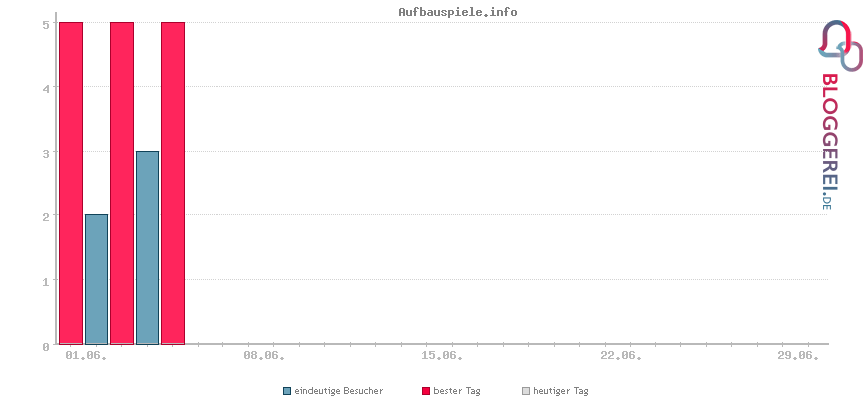
Task: Select the 'heutiger Tag' legend label
Action: (561, 391)
